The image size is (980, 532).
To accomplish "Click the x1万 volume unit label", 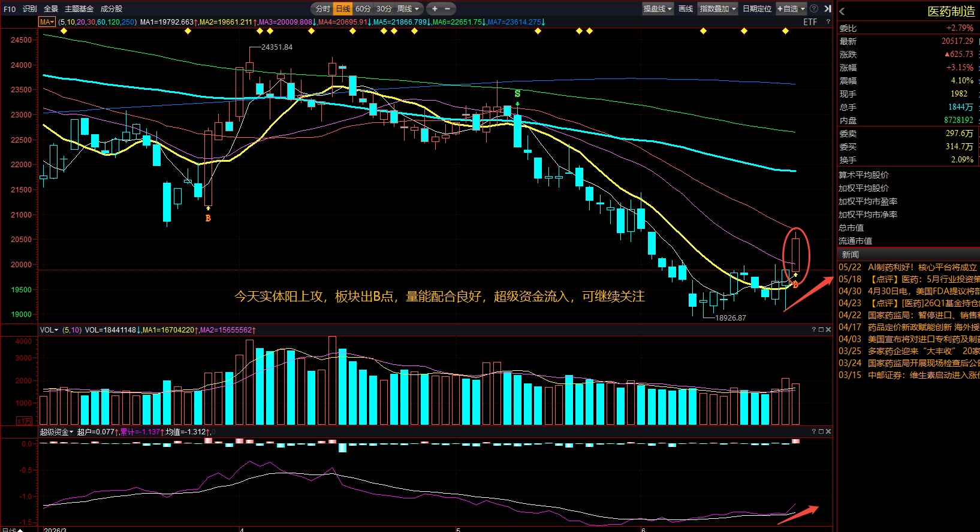I will 24,421.
